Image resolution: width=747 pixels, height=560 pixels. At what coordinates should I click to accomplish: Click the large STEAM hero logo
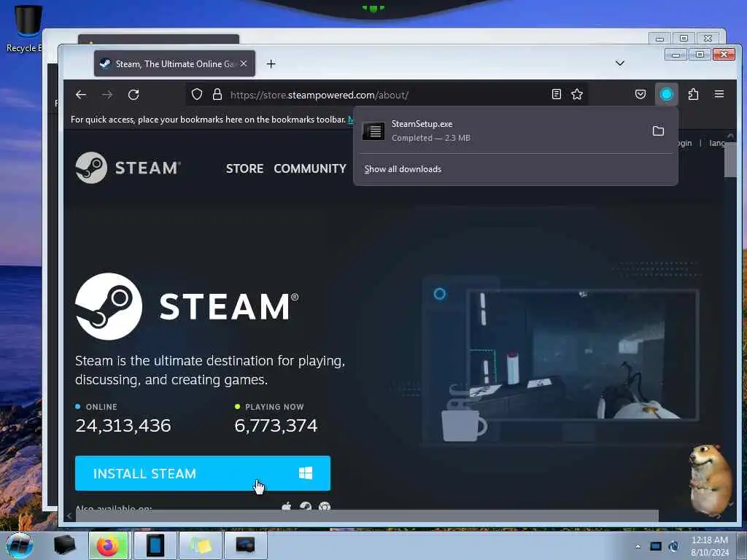click(x=187, y=306)
